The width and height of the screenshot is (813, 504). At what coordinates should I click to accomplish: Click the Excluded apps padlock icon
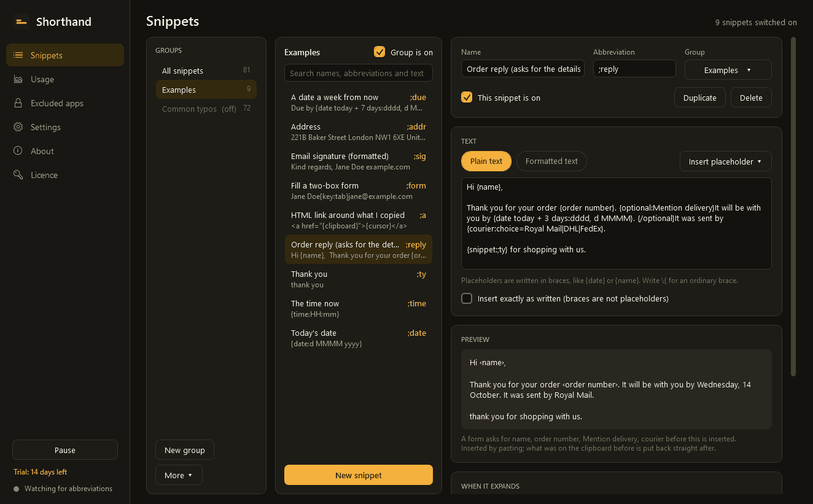(x=18, y=103)
